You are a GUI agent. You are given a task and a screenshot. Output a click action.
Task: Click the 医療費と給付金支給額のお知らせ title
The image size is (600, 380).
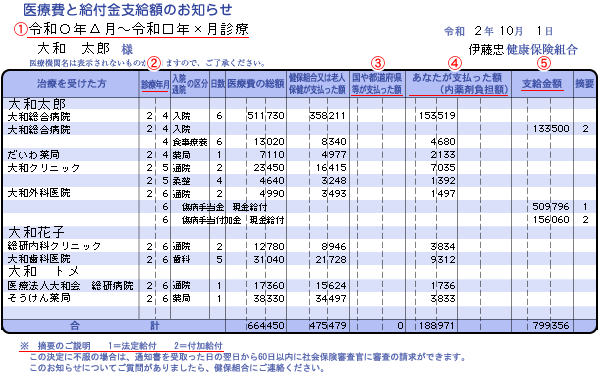coord(128,10)
